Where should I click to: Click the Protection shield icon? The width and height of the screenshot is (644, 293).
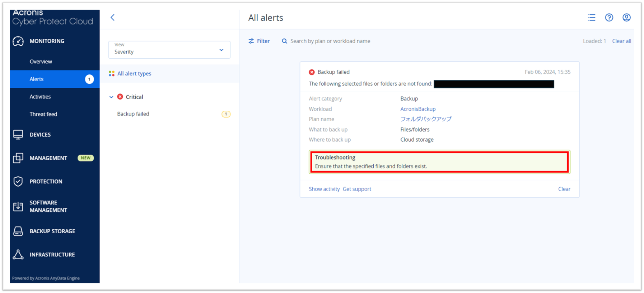pos(18,182)
